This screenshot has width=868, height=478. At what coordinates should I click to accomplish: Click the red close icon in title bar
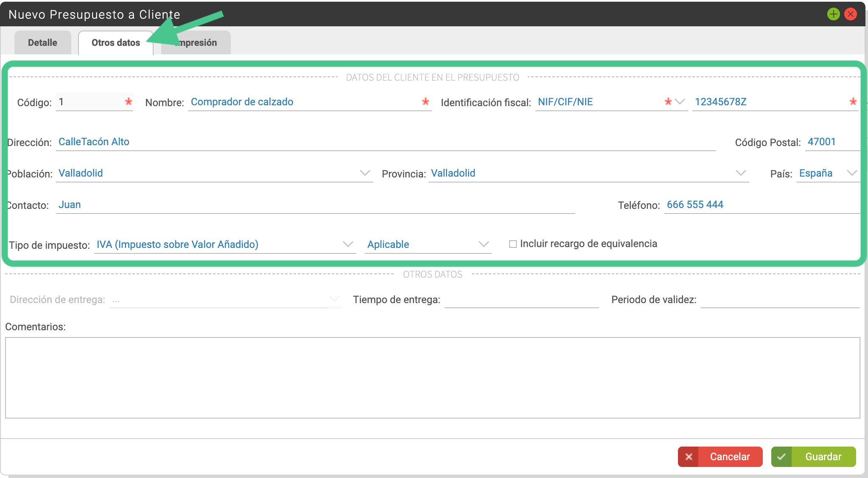pos(850,14)
